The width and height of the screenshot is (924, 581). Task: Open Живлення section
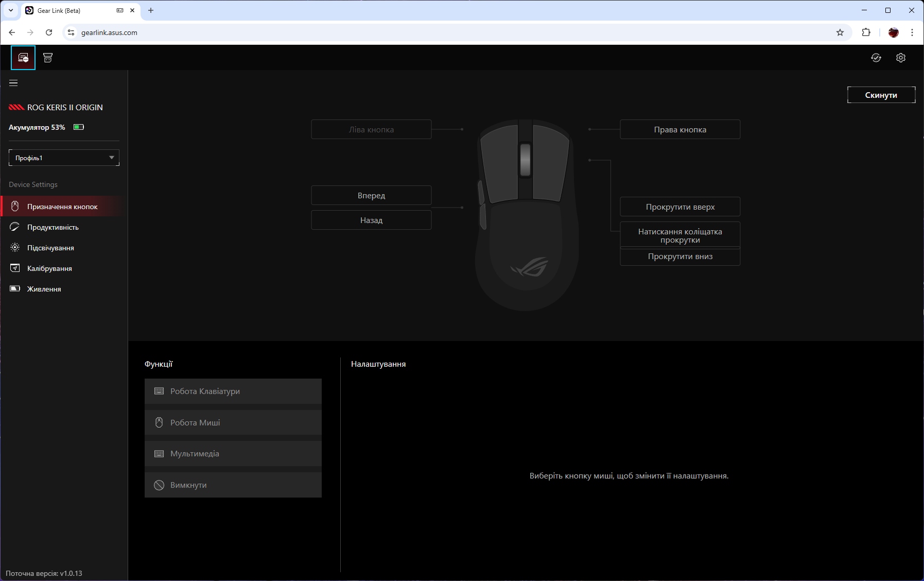64,289
